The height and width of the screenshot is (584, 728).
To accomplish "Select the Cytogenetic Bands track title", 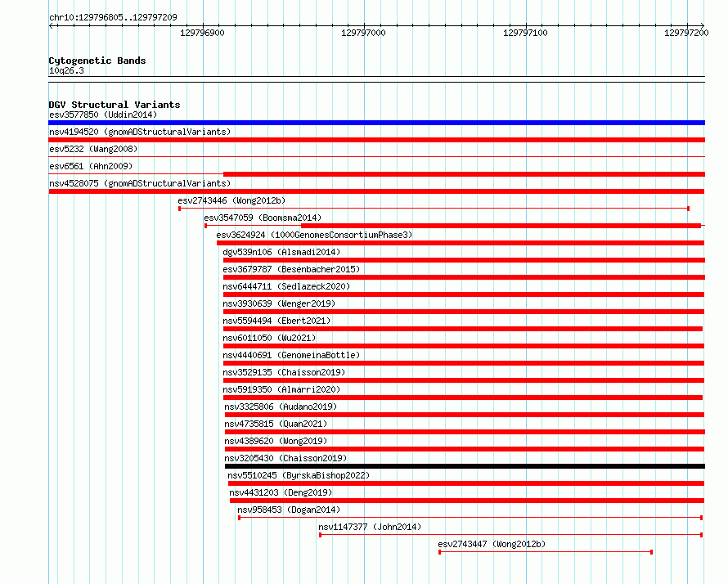I will coord(97,61).
